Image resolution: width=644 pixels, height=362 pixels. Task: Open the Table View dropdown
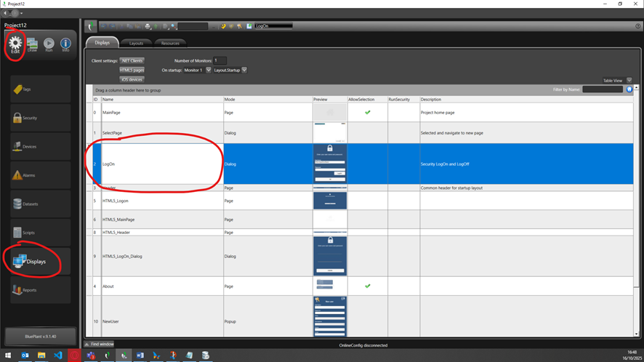pyautogui.click(x=629, y=81)
